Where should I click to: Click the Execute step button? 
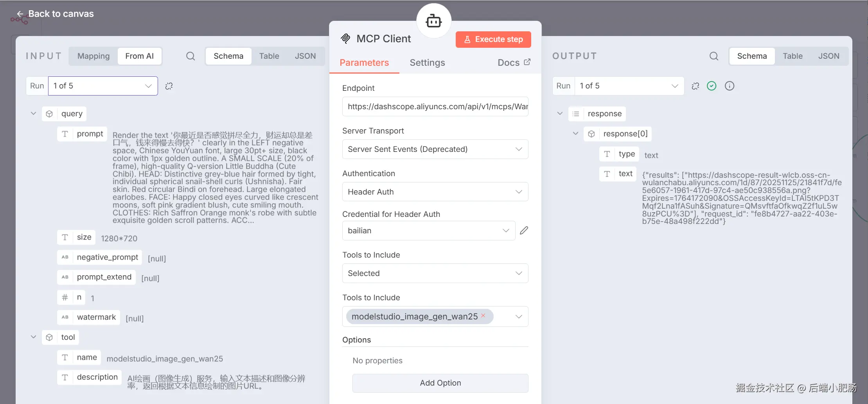[493, 40]
